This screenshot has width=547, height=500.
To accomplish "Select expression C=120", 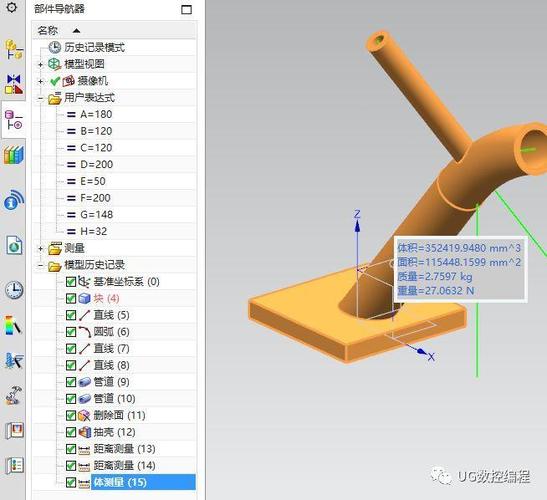I will tap(96, 148).
